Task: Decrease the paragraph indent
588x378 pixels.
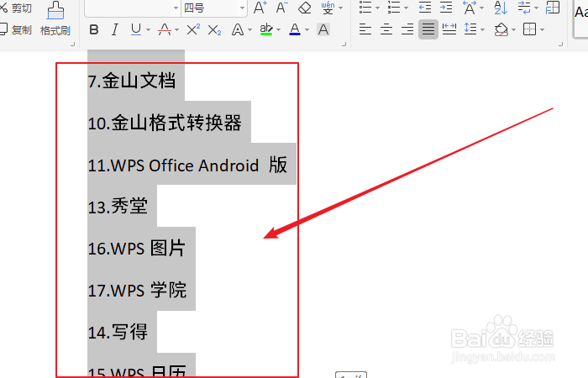Action: pyautogui.click(x=424, y=8)
